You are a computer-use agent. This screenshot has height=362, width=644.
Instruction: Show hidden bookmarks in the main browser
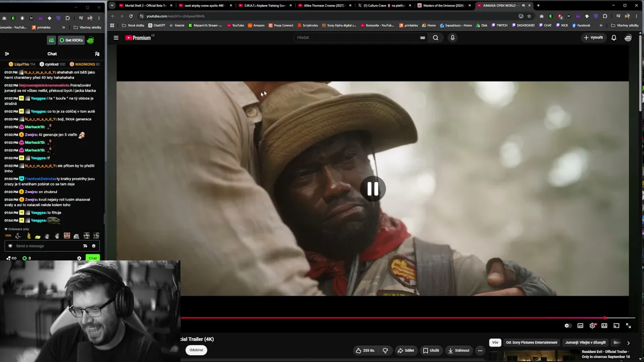coord(601,25)
